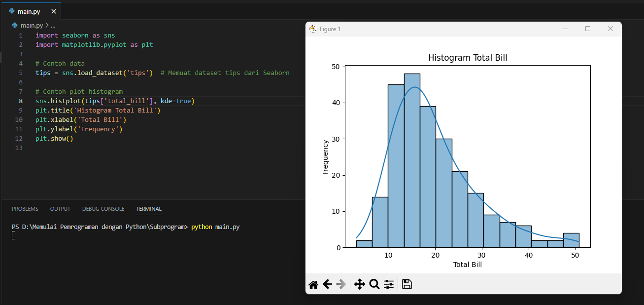Select the main.py editor tab
The height and width of the screenshot is (305, 644).
[x=29, y=11]
